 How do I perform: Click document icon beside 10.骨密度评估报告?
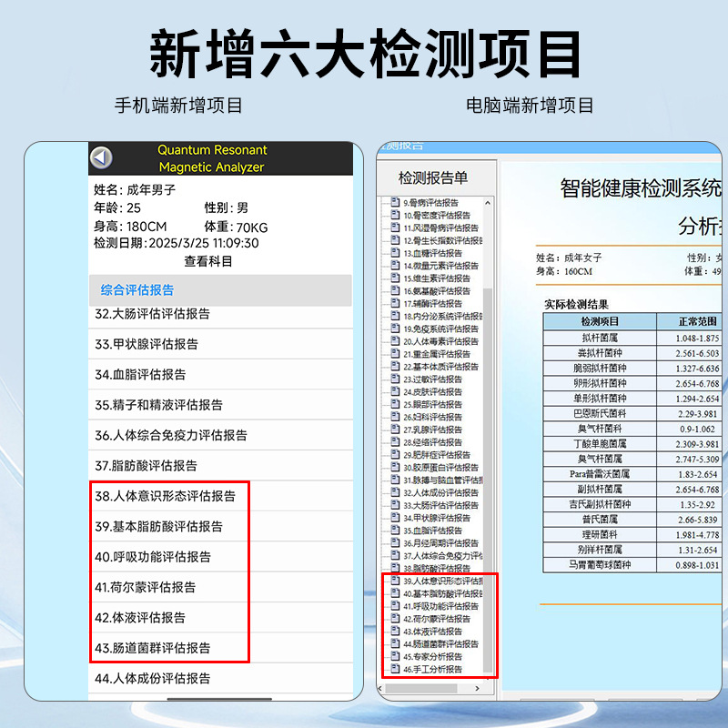pos(395,215)
